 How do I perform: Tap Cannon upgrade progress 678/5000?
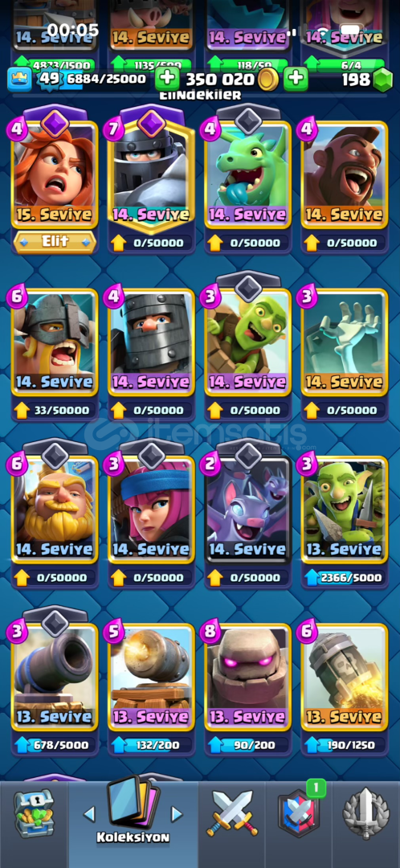pyautogui.click(x=55, y=745)
